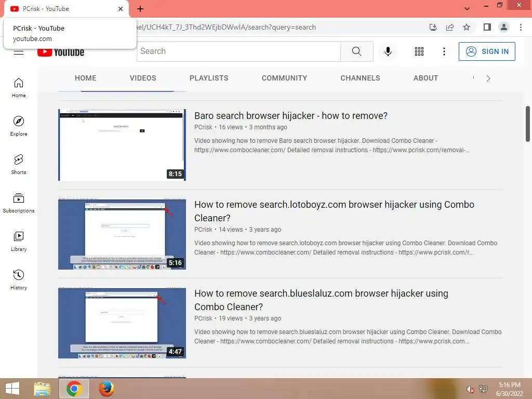532x399 pixels.
Task: Open Chrome tab search chevron
Action: [467, 9]
